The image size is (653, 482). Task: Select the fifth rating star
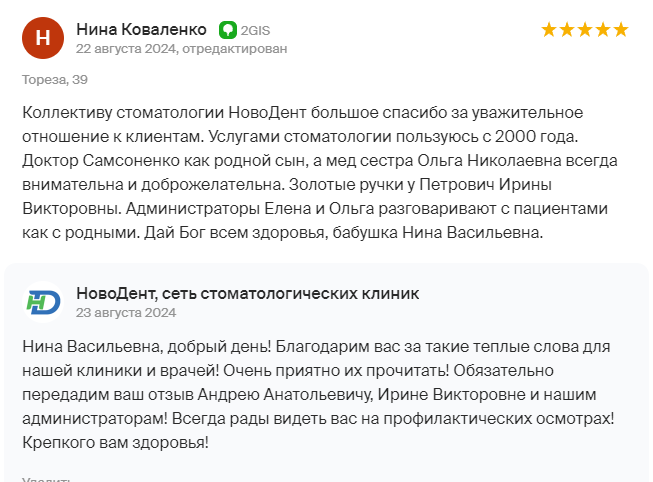point(621,30)
